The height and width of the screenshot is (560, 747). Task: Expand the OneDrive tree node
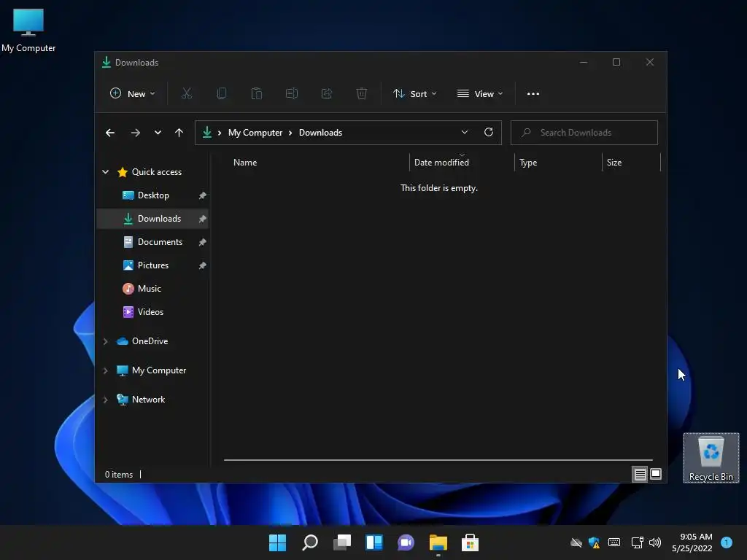105,341
